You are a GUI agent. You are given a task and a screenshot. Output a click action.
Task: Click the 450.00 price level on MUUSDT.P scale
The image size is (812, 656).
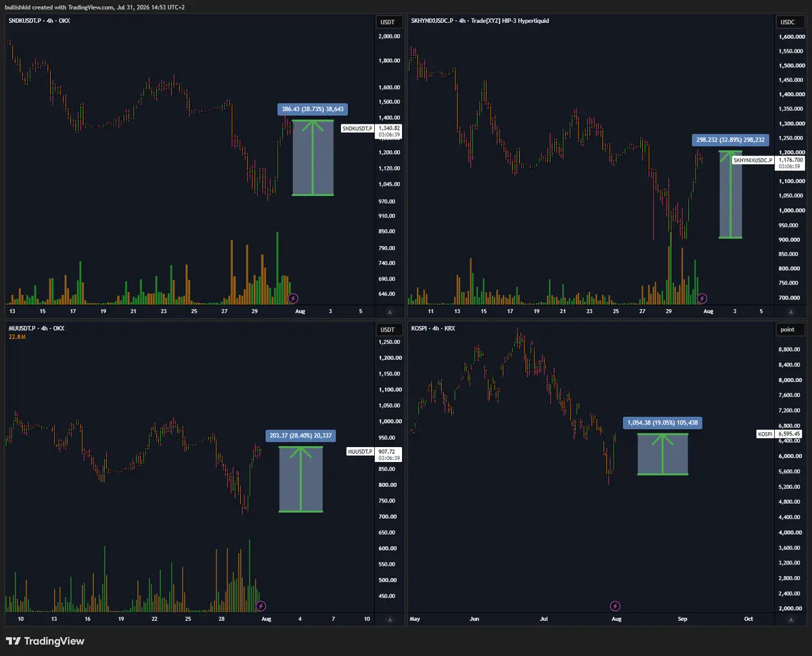tap(388, 596)
